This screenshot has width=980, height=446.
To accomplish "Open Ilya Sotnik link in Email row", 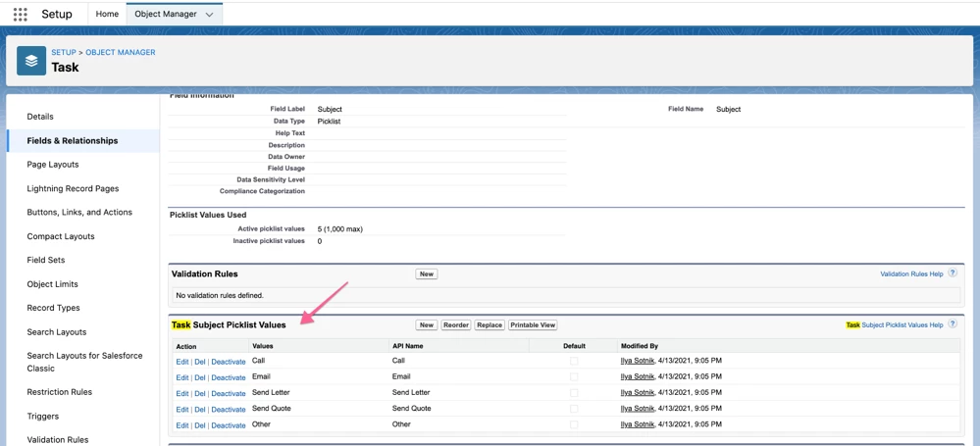I will coord(638,376).
